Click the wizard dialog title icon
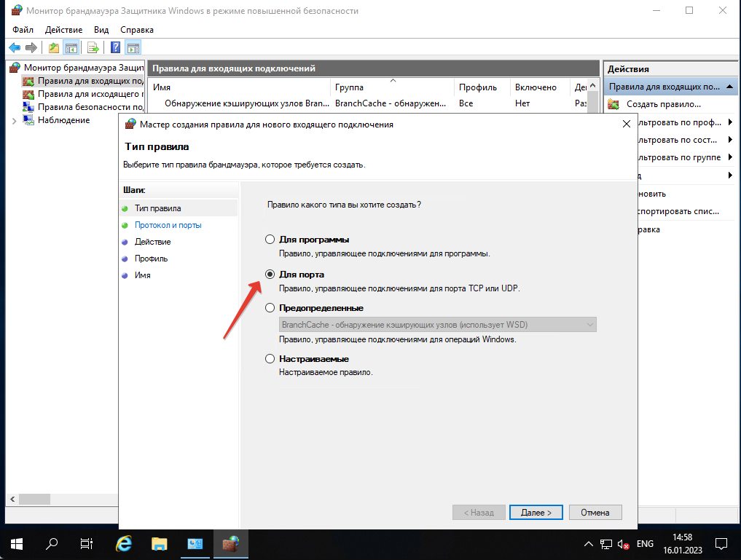 point(130,125)
